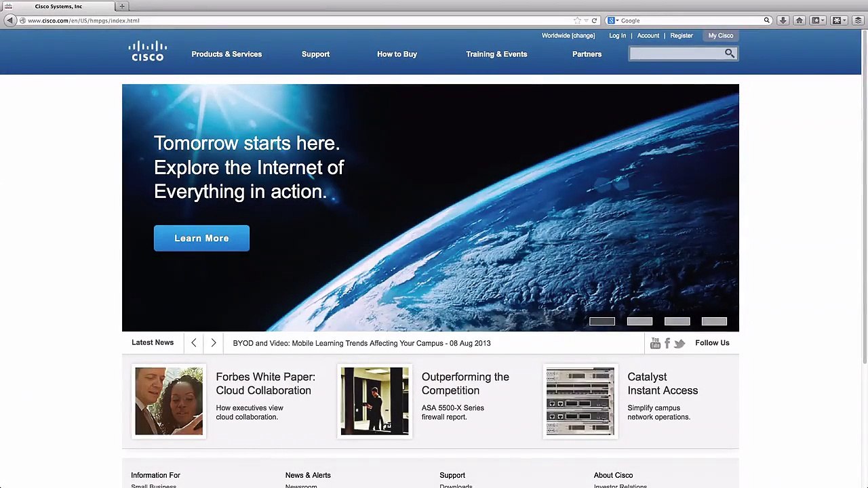Image resolution: width=868 pixels, height=488 pixels.
Task: Select the third carousel slide indicator
Action: pyautogui.click(x=677, y=321)
